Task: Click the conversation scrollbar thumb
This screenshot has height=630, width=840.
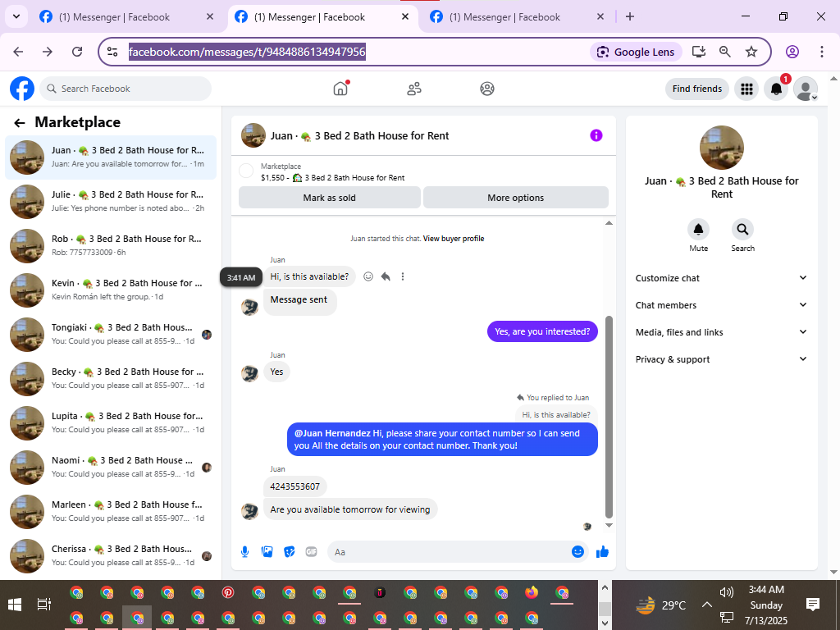Action: point(609,416)
